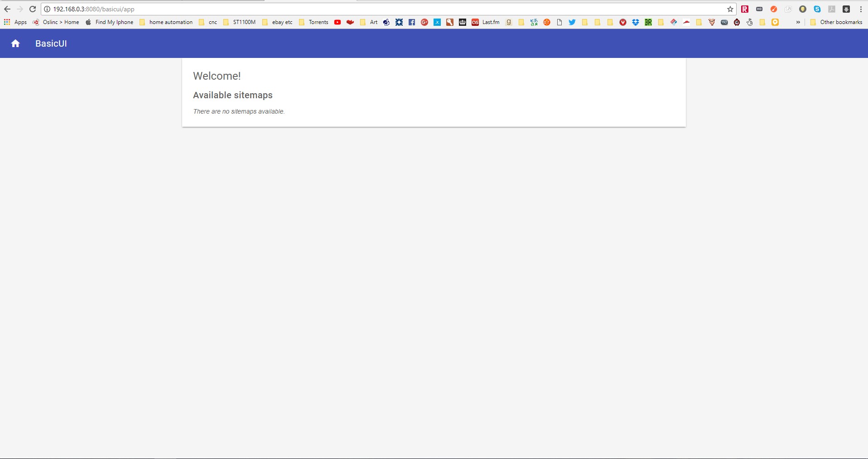Open the home automation bookmark folder
Image resolution: width=868 pixels, height=459 pixels.
pyautogui.click(x=166, y=22)
